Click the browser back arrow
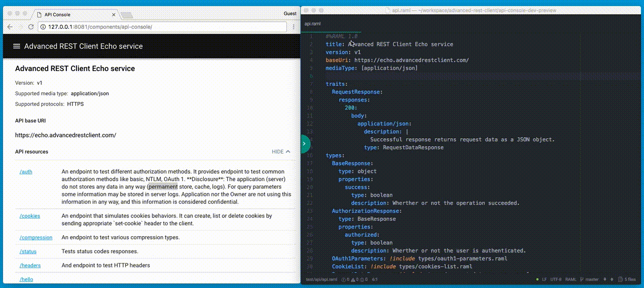Viewport: 644px width, 288px height. tap(10, 27)
